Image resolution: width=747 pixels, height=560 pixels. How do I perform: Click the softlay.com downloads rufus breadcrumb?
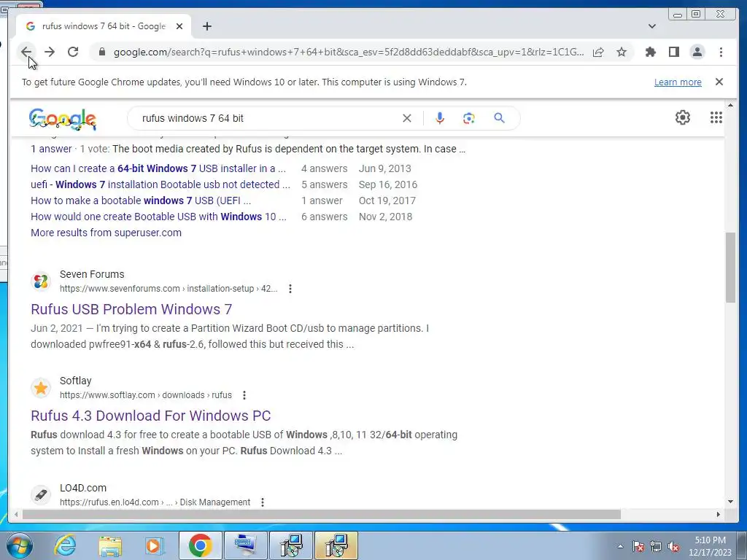[x=145, y=395]
